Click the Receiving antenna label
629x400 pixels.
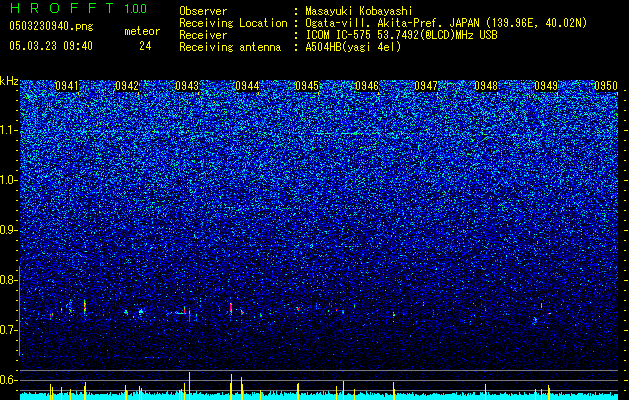[x=230, y=47]
